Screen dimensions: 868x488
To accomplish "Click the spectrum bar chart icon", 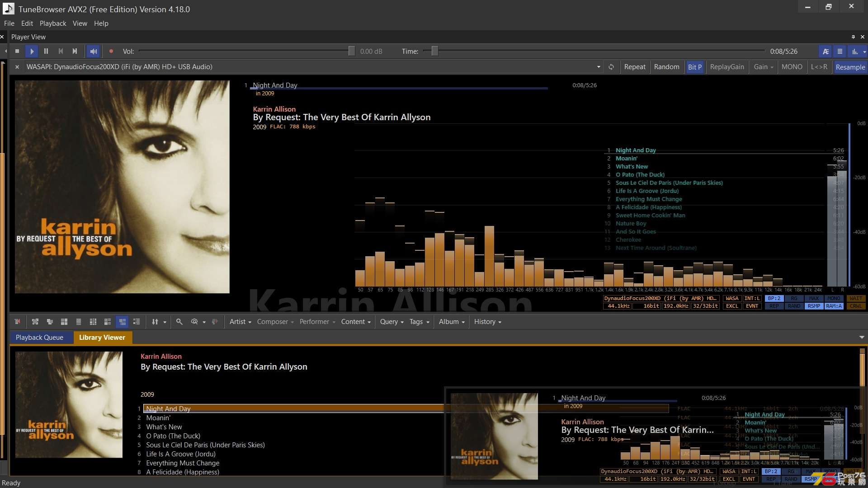I will [854, 52].
